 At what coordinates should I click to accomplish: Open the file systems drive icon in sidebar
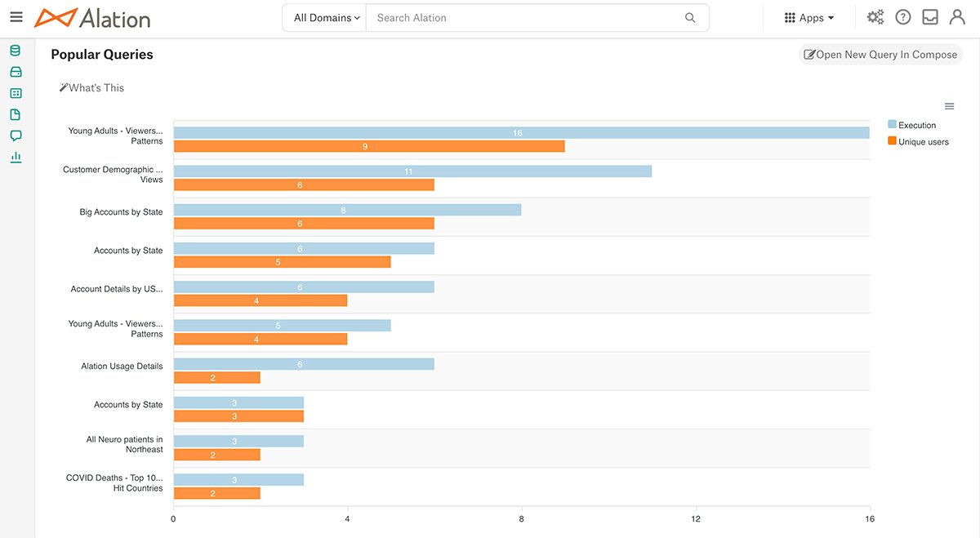(x=16, y=72)
